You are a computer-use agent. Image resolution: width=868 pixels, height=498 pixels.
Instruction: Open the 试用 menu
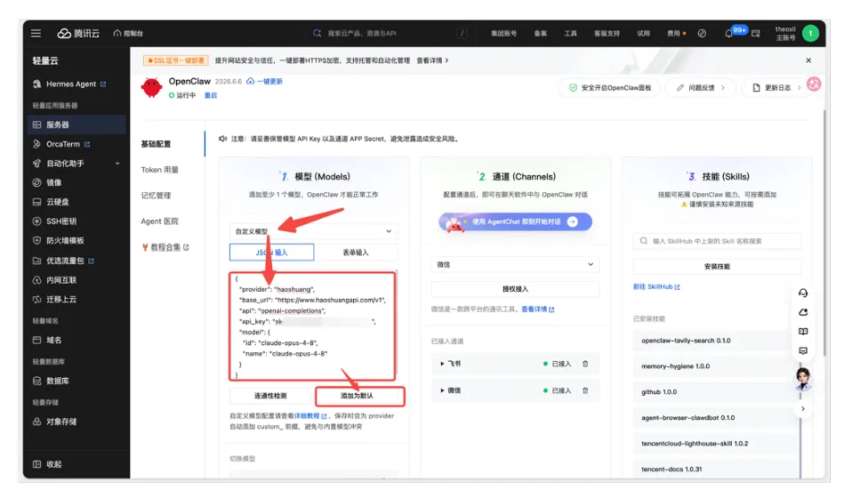(x=643, y=33)
